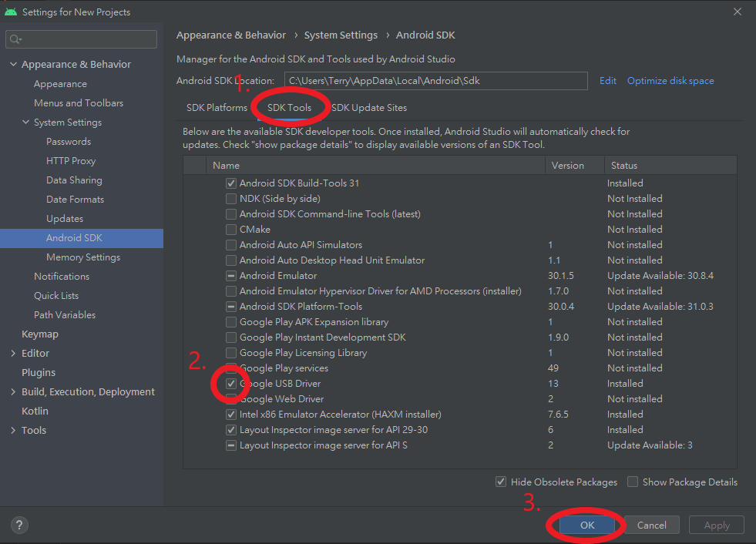Open Path Variables settings
The image size is (756, 544).
tap(65, 315)
